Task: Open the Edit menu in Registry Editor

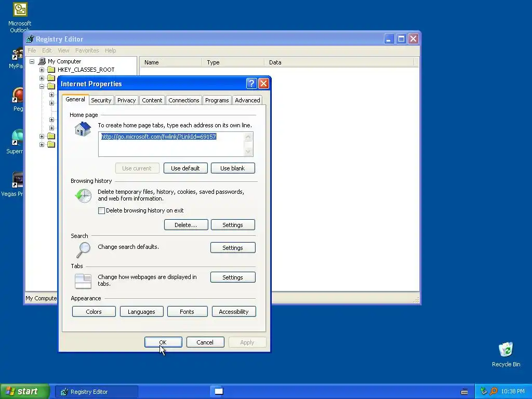Action: [47, 50]
